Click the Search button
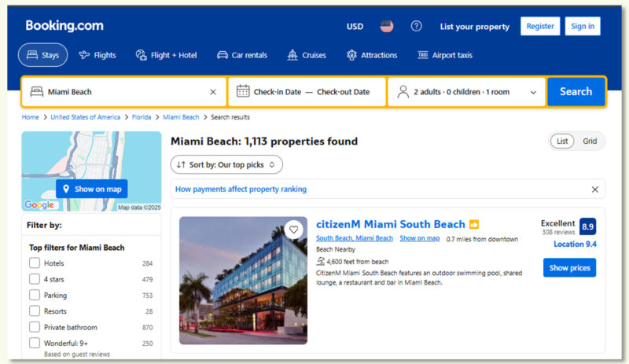The image size is (629, 364). tap(576, 92)
